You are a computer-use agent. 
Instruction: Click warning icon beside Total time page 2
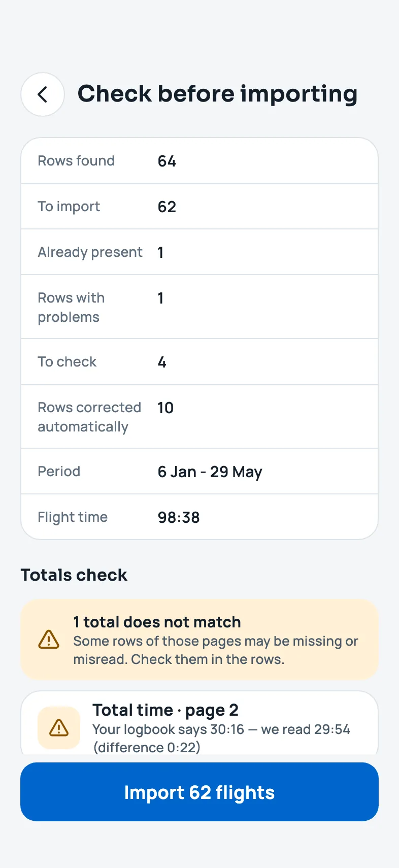[59, 728]
